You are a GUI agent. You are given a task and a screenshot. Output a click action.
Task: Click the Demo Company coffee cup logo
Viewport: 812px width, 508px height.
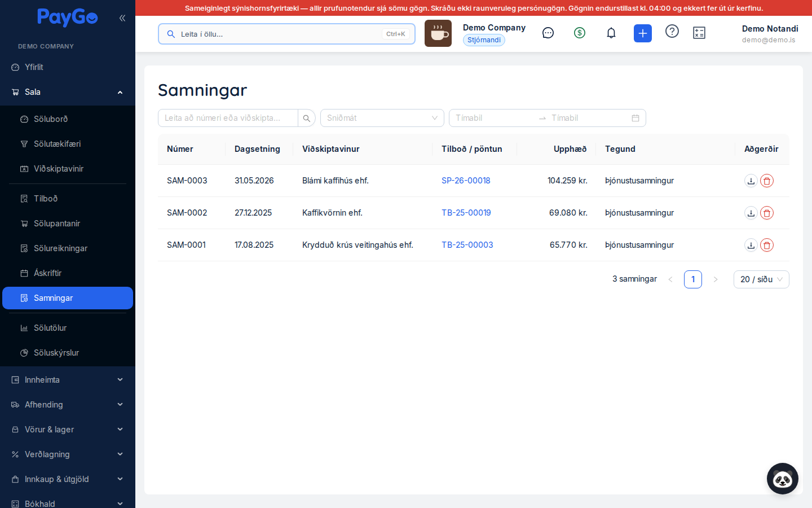tap(438, 33)
